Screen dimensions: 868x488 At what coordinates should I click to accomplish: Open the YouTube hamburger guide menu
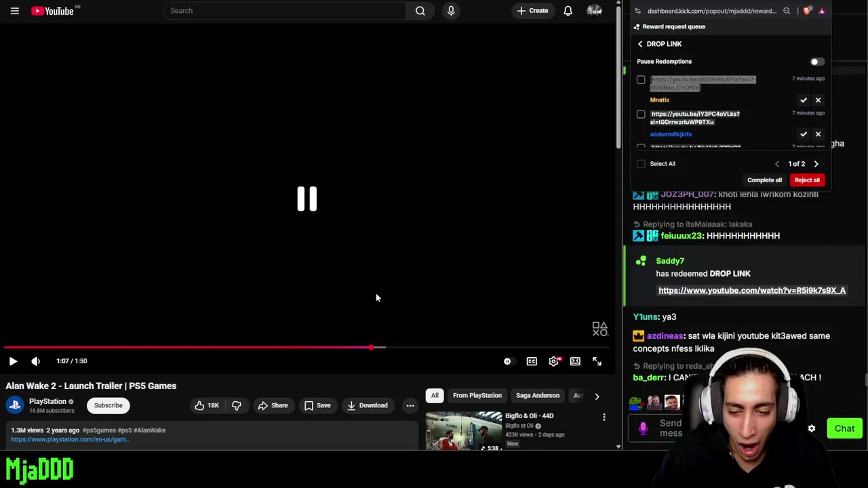14,11
